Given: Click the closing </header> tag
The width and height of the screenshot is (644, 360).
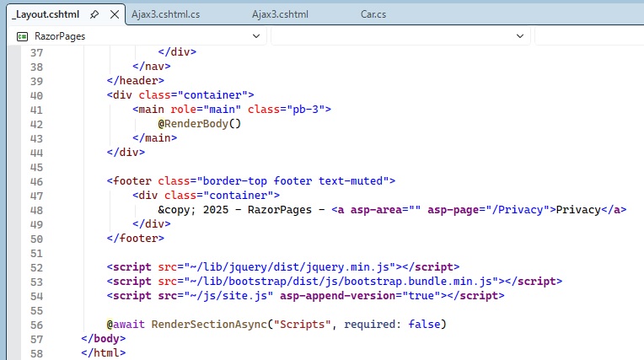Looking at the screenshot, I should click(x=136, y=81).
